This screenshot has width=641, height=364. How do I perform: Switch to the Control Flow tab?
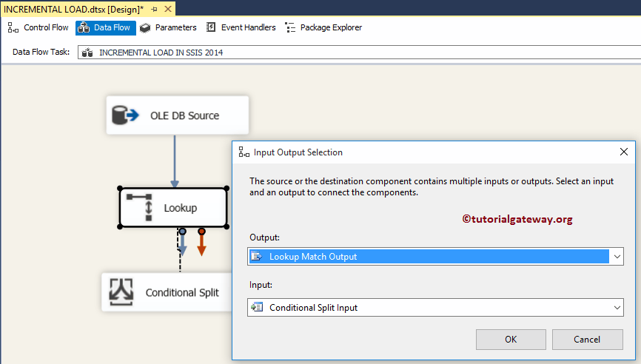point(38,27)
